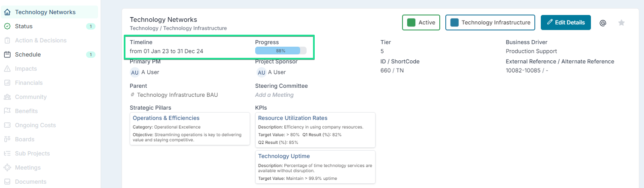Click the home icon beside Technology Networks
This screenshot has width=644, height=188.
7,12
